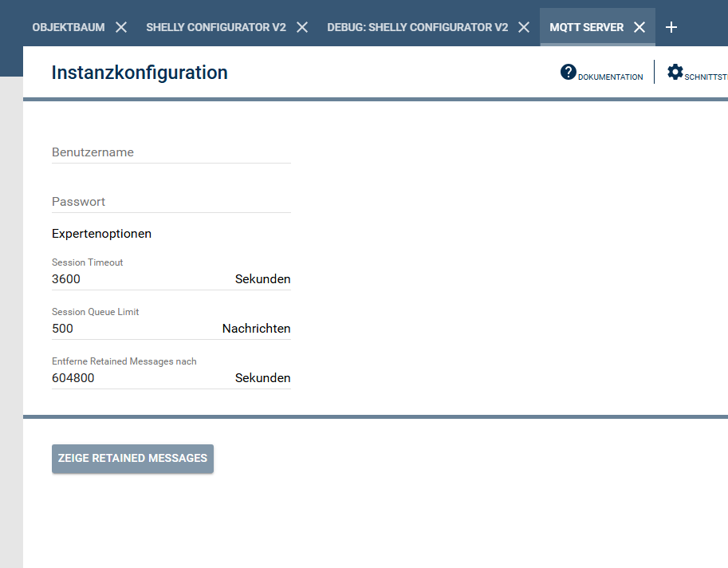Click the Instanzkonfiguration title
The image size is (728, 568).
140,73
